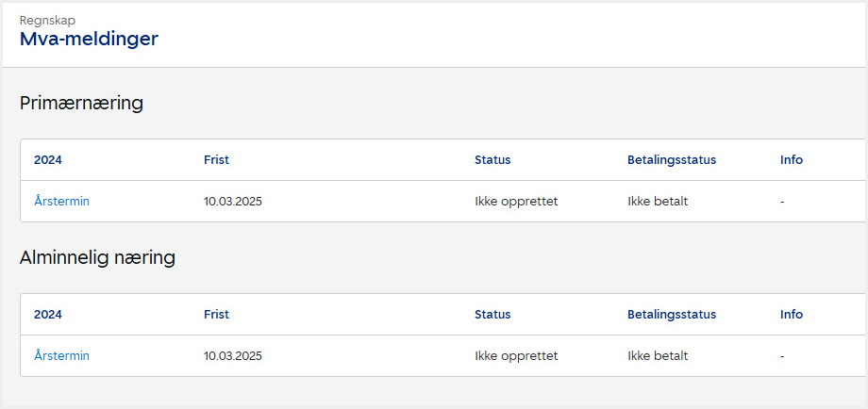Select the 10.03.2025 deadline in Primærnæring row
The height and width of the screenshot is (409, 868).
233,202
